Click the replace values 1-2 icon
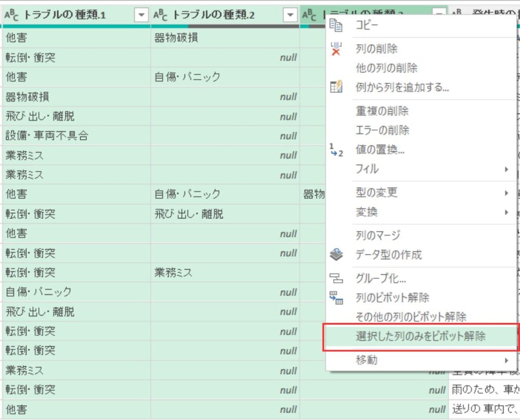Image resolution: width=520 pixels, height=420 pixels. click(336, 150)
